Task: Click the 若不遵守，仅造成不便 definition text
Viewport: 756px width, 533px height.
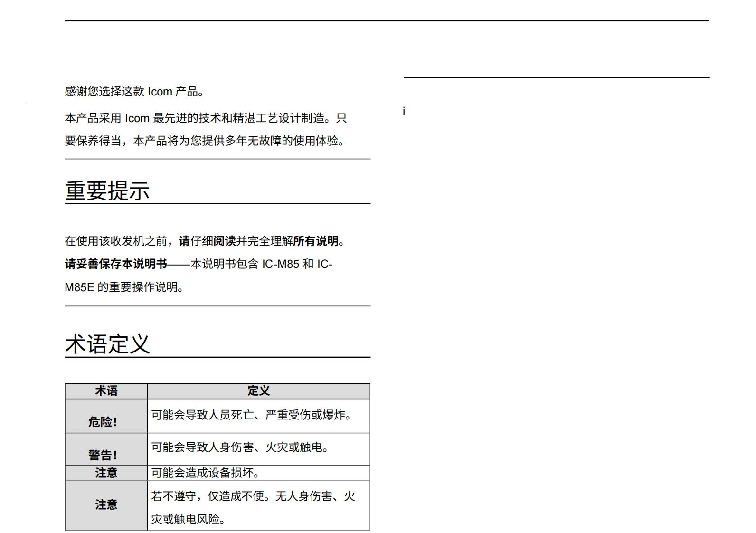Action: 253,497
